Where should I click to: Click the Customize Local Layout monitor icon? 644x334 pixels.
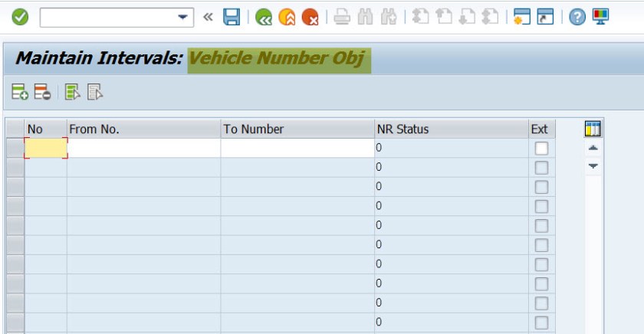tap(601, 17)
